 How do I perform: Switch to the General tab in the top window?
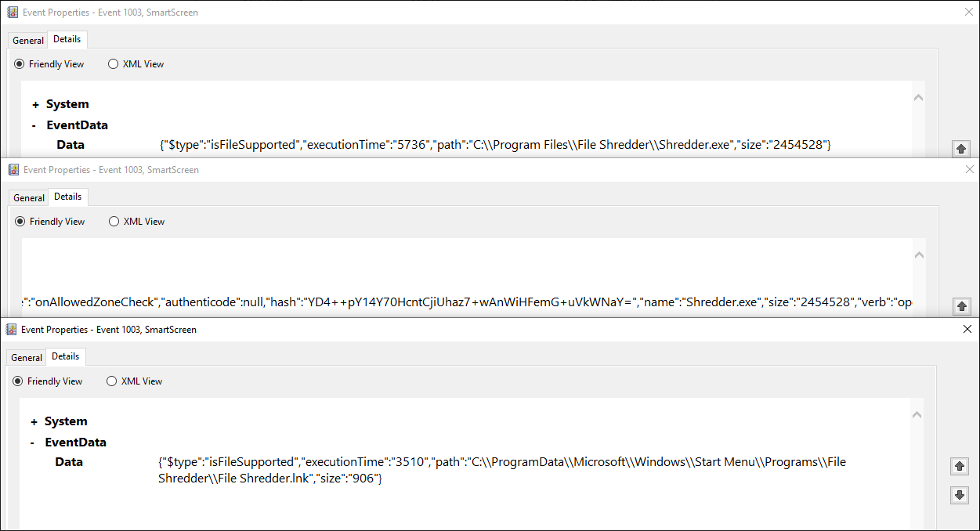pyautogui.click(x=28, y=41)
